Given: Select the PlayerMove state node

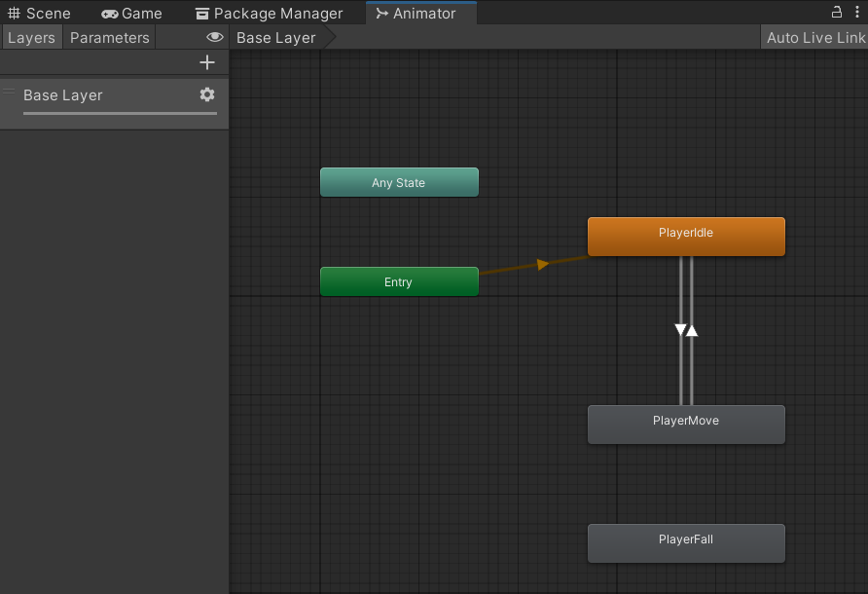Looking at the screenshot, I should [x=686, y=425].
